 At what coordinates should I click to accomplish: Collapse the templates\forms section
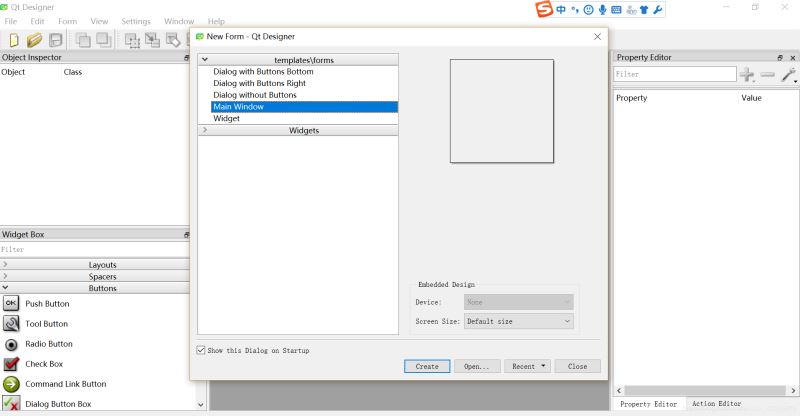[x=205, y=59]
